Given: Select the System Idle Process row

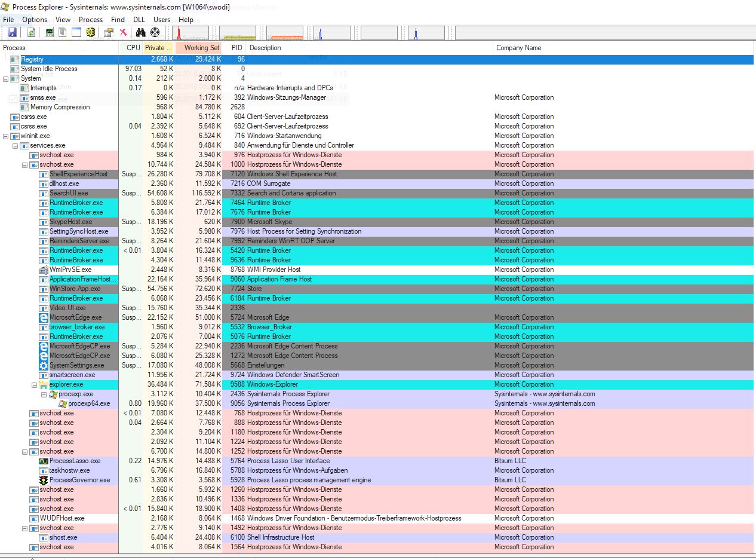Looking at the screenshot, I should coord(378,69).
